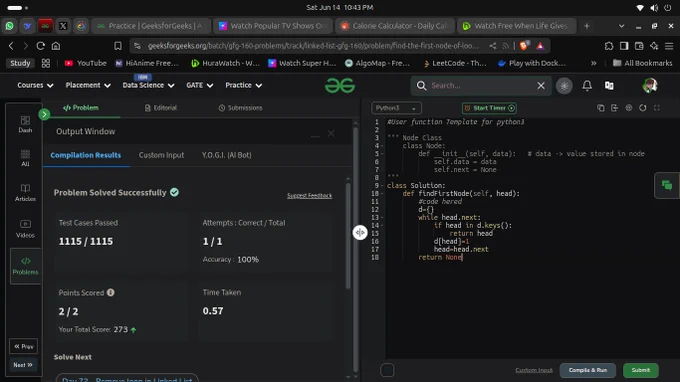Click the browser address bar URL
Screen dimensions: 680x382
(x=313, y=46)
